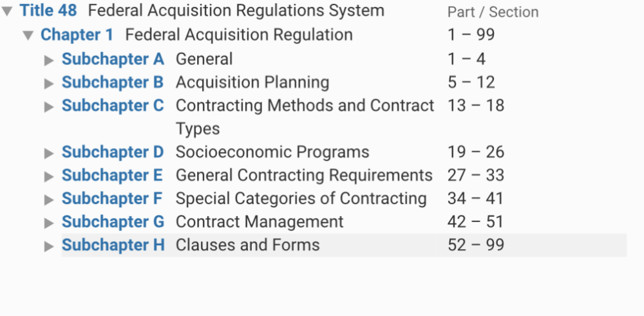Open Subchapter H Clauses and Forms
This screenshot has width=644, height=316.
(x=113, y=245)
